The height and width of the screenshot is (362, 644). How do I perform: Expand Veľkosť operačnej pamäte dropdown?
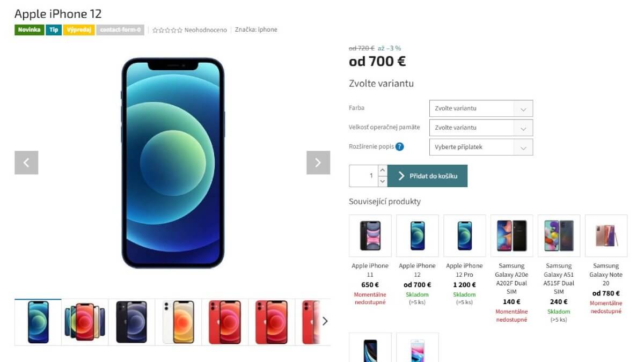pos(481,128)
